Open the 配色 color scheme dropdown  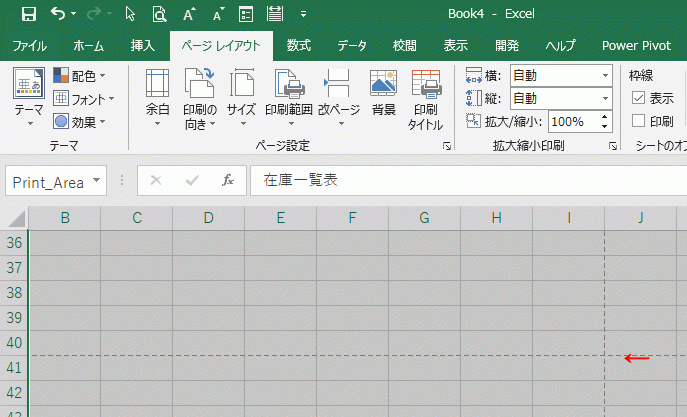pos(79,76)
